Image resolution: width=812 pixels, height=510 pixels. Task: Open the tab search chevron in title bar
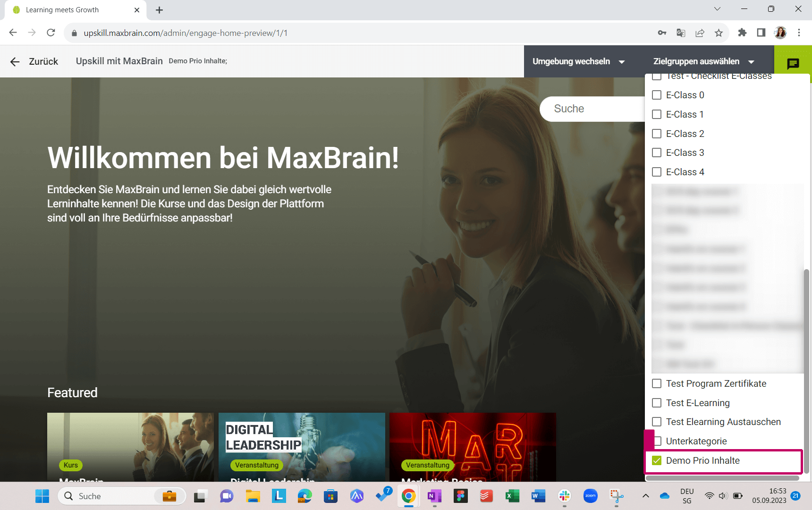pos(717,9)
